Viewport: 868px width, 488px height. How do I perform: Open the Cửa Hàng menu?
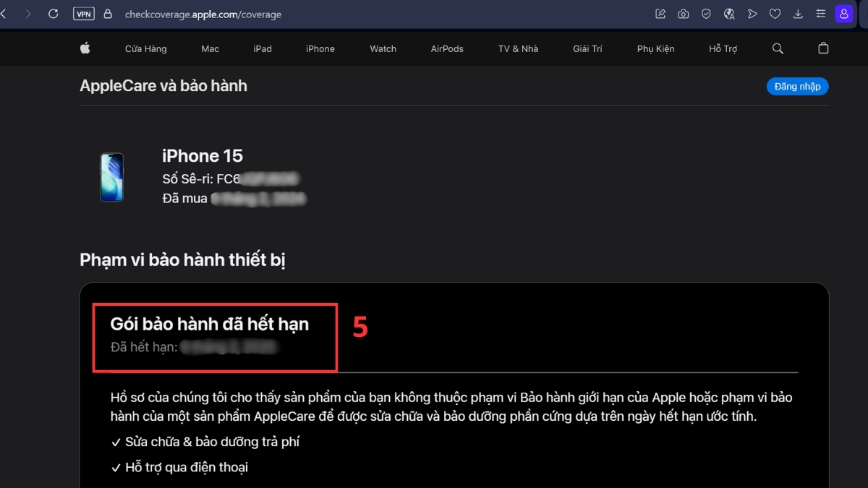[x=146, y=49]
